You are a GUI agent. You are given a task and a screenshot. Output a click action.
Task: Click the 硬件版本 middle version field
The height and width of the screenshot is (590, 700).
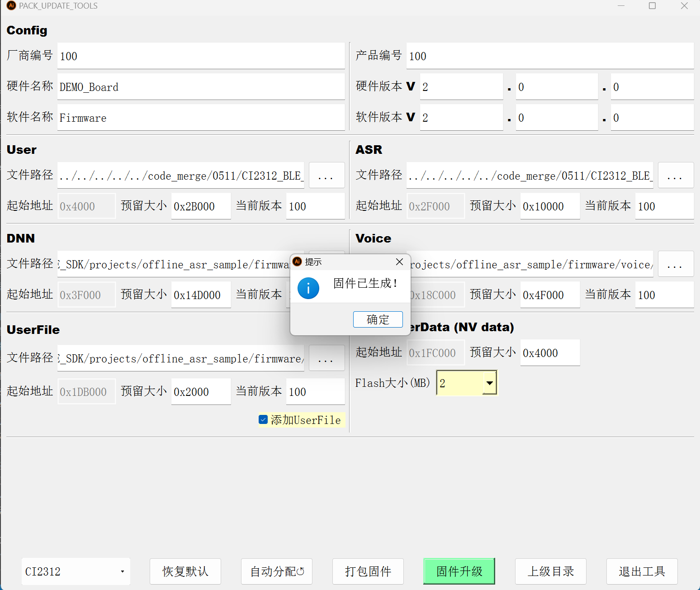[x=557, y=86]
